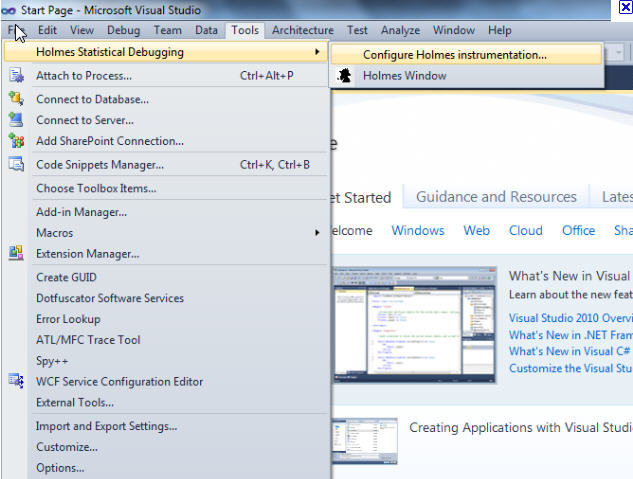Open the Architecture menu

tap(303, 30)
